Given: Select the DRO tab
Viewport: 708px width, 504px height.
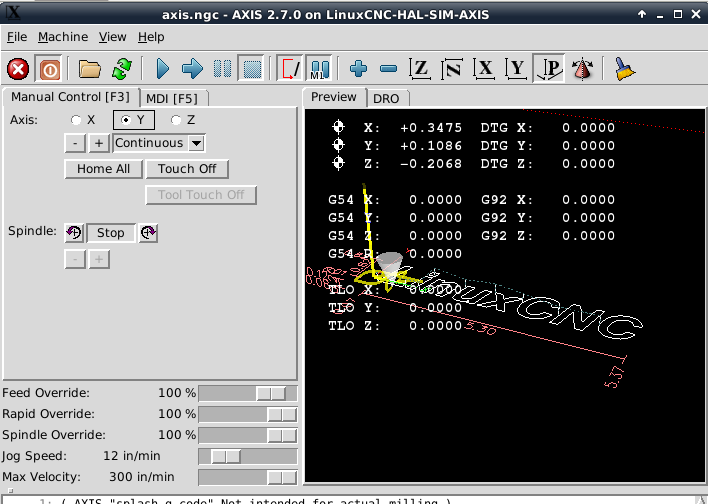Looking at the screenshot, I should pos(386,98).
